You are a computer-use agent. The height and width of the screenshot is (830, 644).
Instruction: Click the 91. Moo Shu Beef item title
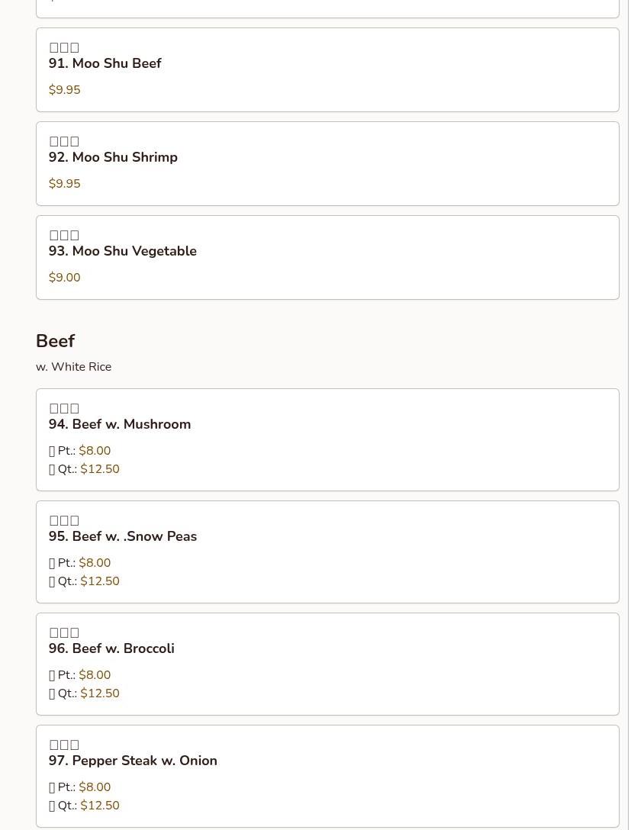pyautogui.click(x=105, y=63)
